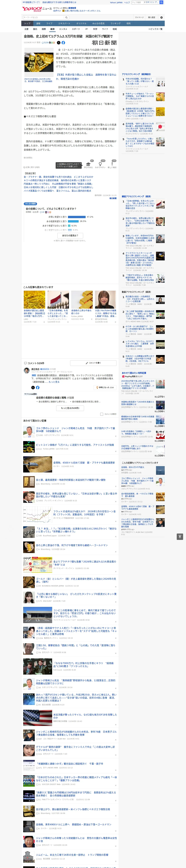Share the expert comment on Facebook
This screenshot has width=186, height=868.
pyautogui.click(x=38, y=388)
